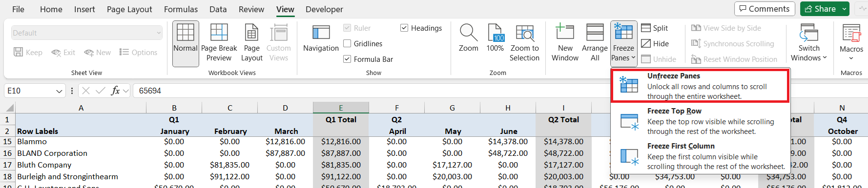Screen dimensions: 868x188
Task: Click Exit sheet view
Action: 63,53
